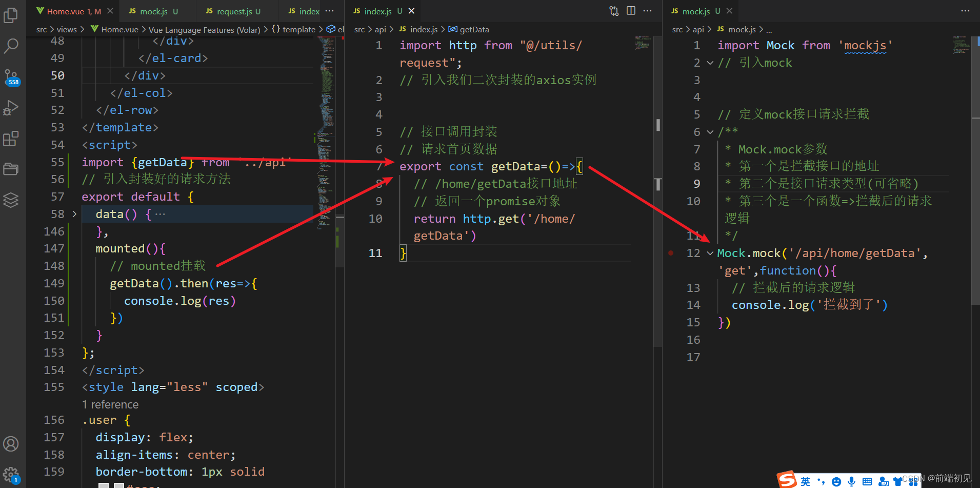Click the microphone voice input icon

[851, 481]
